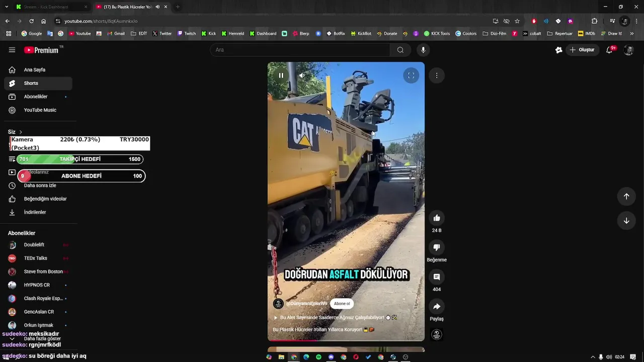Open Spotify from the taskbar
Viewport: 644px width, 362px height.
pyautogui.click(x=318, y=357)
